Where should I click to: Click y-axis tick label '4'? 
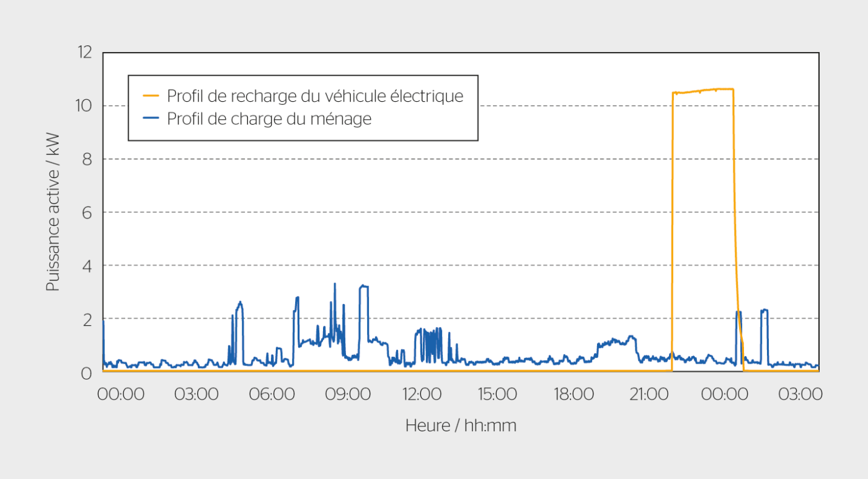87,266
